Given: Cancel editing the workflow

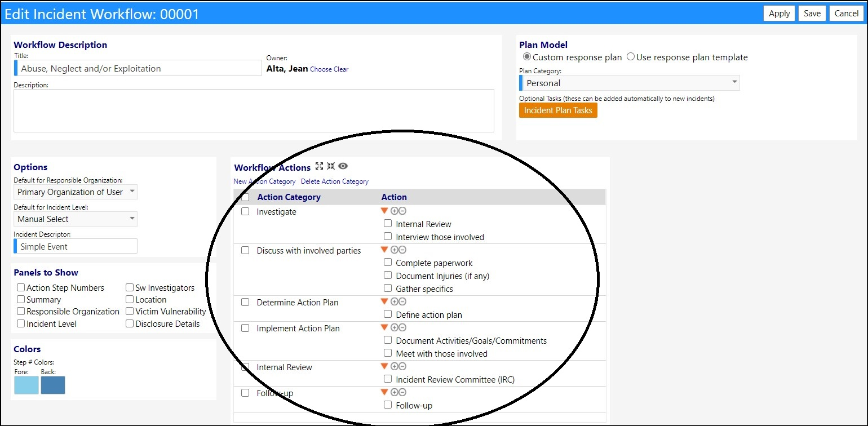Looking at the screenshot, I should [x=847, y=14].
